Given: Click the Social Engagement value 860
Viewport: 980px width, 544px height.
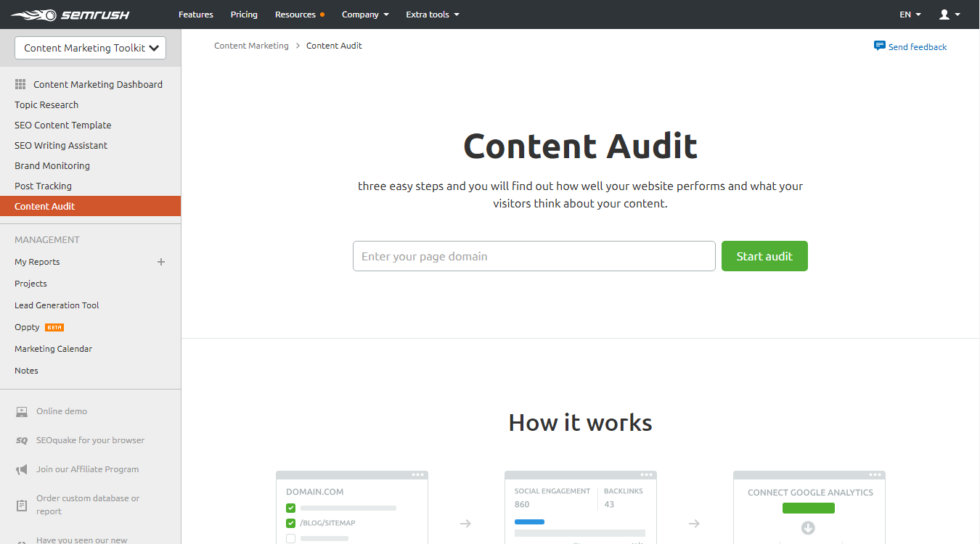Looking at the screenshot, I should click(x=522, y=504).
